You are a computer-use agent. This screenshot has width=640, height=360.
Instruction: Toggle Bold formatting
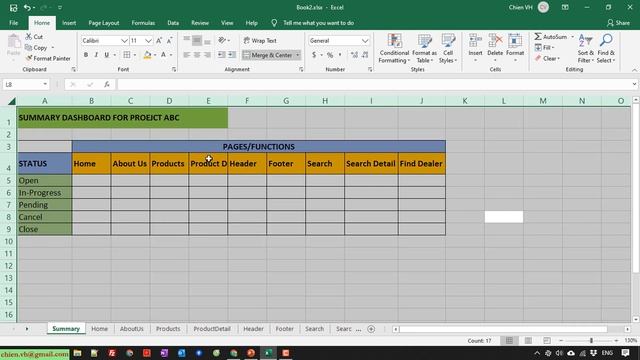[86, 55]
